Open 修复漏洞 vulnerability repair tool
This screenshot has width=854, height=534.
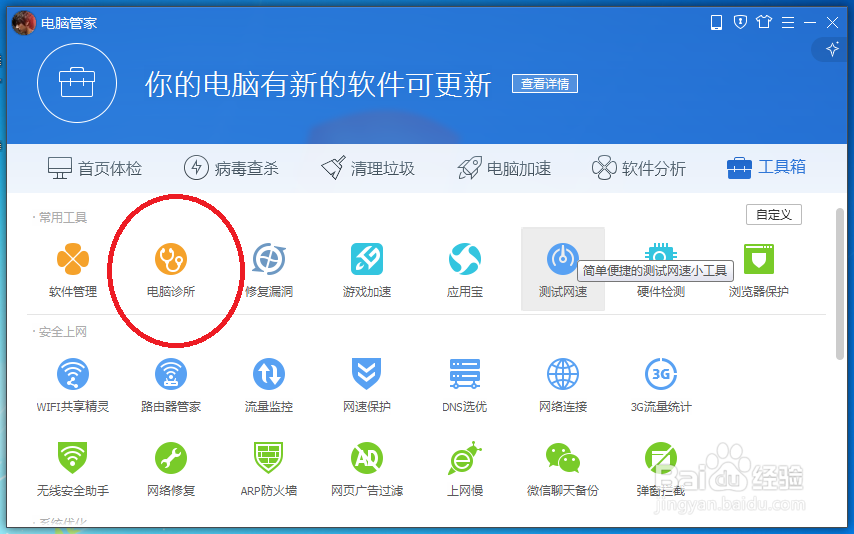[x=269, y=270]
